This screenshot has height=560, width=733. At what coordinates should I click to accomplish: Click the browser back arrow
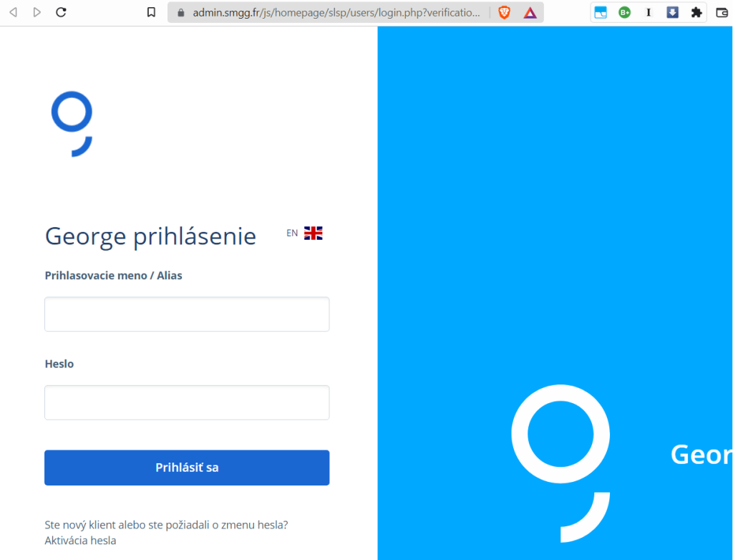click(x=14, y=12)
